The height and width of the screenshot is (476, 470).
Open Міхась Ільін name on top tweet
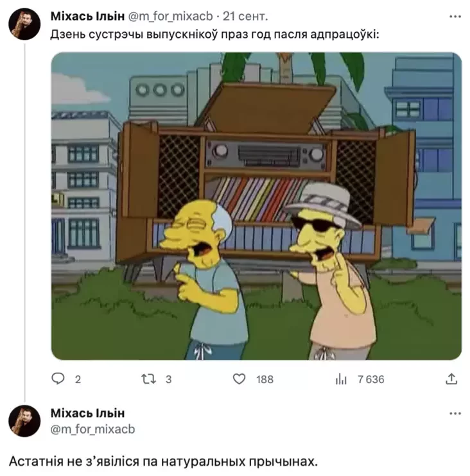pos(87,17)
